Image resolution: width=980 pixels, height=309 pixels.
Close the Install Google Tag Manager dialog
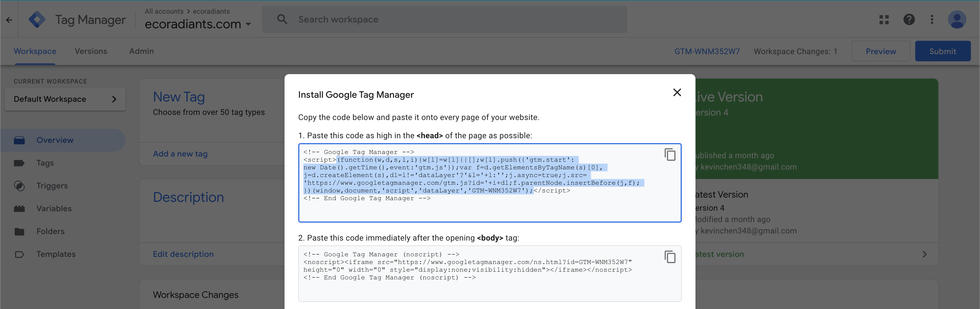point(677,92)
